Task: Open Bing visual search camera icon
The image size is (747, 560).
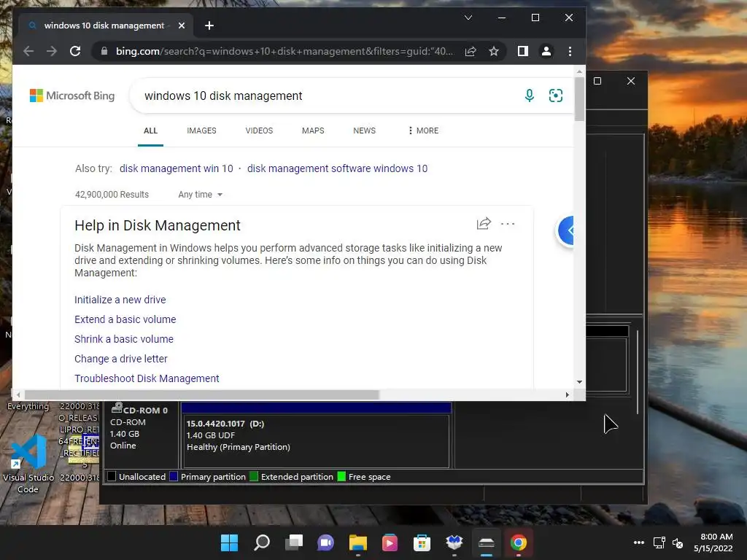Action: (x=555, y=96)
